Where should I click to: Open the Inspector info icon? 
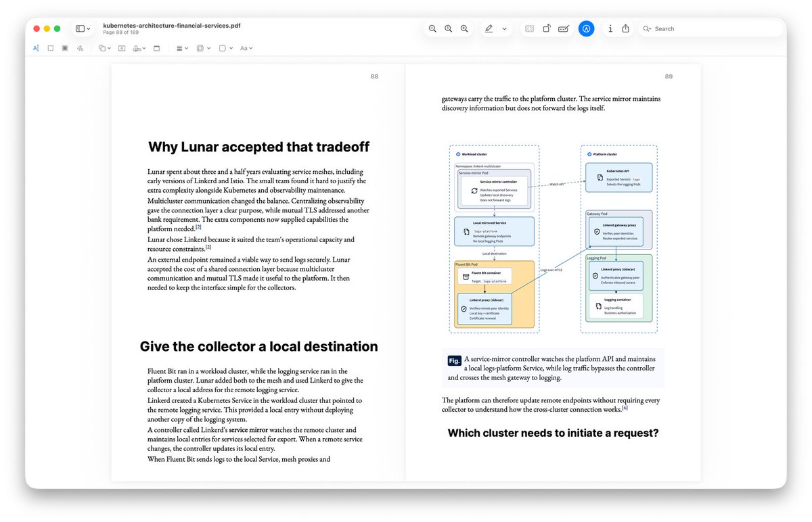coord(610,28)
